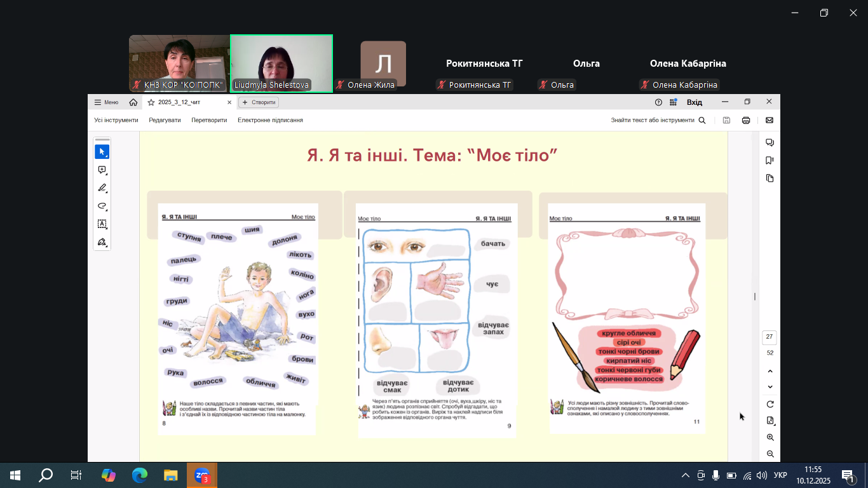868x488 pixels.
Task: Go to next page with down chevron
Action: point(770,387)
